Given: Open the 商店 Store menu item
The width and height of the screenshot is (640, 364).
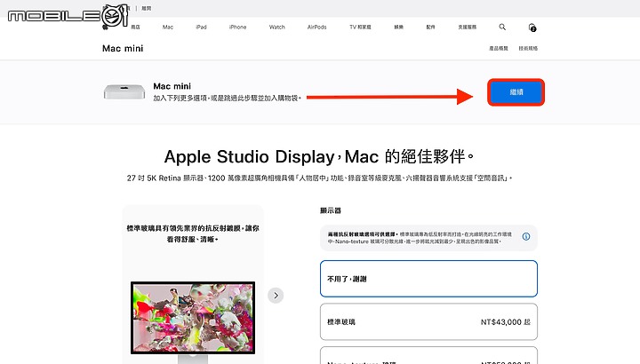Looking at the screenshot, I should click(x=135, y=27).
